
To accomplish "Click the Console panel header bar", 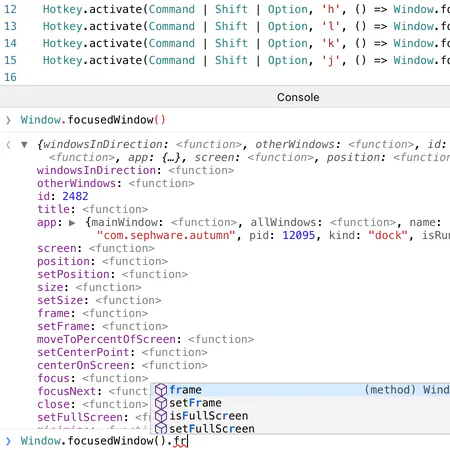I will [x=225, y=97].
